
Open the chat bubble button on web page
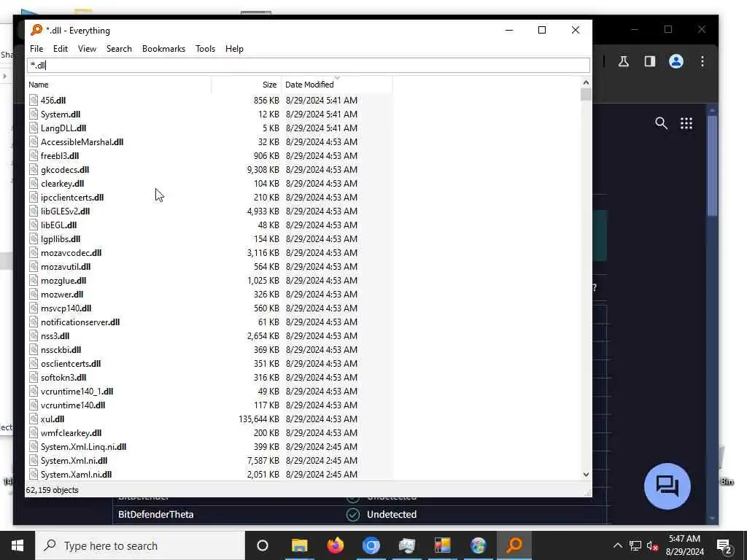coord(667,486)
